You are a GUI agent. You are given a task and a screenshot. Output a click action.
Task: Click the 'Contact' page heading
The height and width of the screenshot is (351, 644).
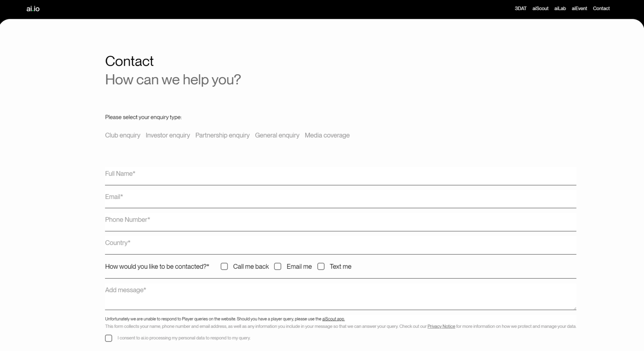(x=129, y=61)
